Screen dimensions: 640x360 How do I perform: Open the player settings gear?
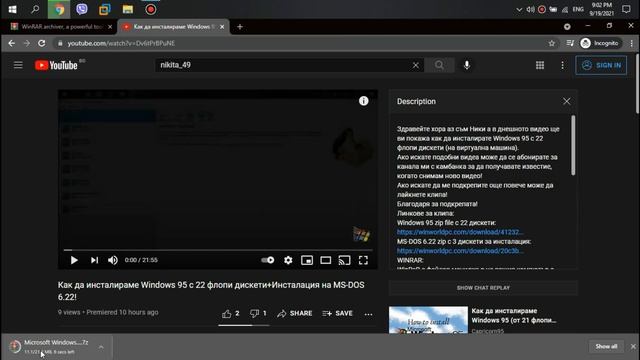[288, 260]
